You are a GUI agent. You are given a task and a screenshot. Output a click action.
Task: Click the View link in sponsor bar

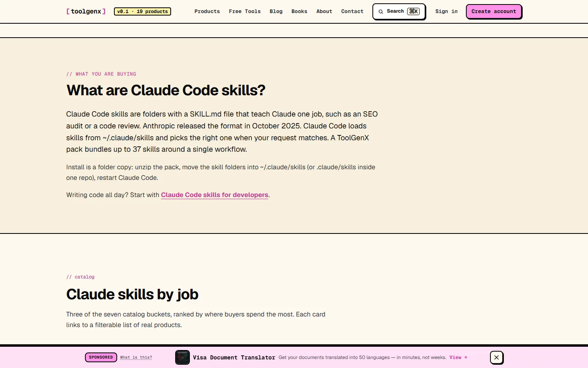pos(458,357)
